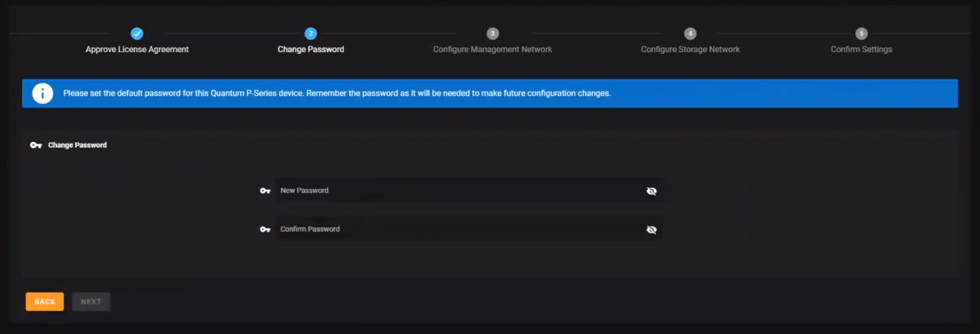Show the Confirm Password field contents
Viewport: 980px width, 334px height.
coord(651,229)
